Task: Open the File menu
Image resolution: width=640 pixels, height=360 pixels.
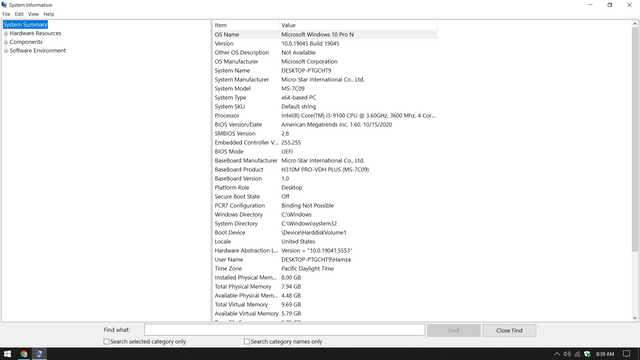Action: pyautogui.click(x=6, y=14)
